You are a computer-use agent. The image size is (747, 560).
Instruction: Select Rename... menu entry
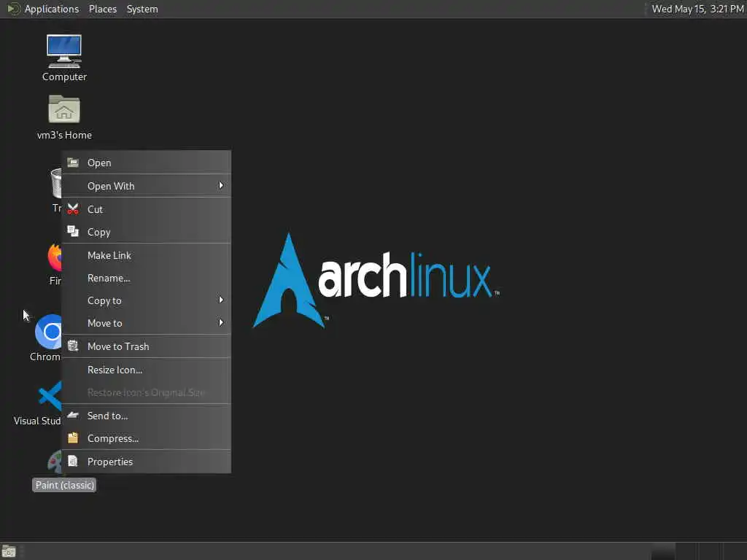point(146,278)
